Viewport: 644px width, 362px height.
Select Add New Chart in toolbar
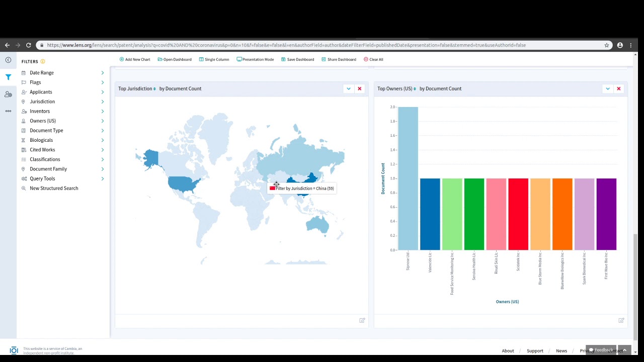pyautogui.click(x=135, y=59)
